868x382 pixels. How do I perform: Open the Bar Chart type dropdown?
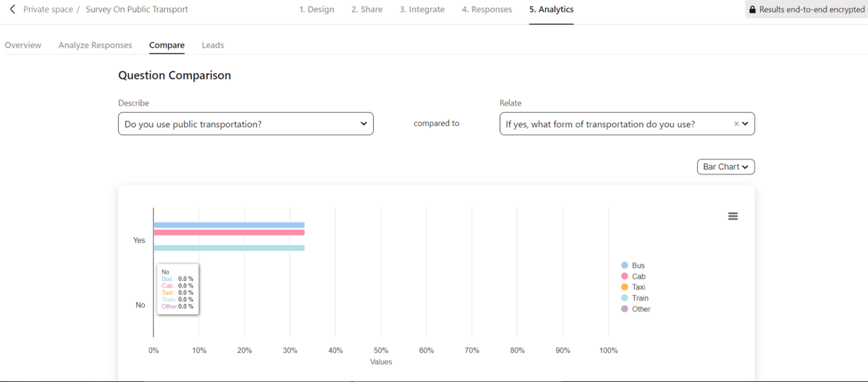(x=726, y=167)
